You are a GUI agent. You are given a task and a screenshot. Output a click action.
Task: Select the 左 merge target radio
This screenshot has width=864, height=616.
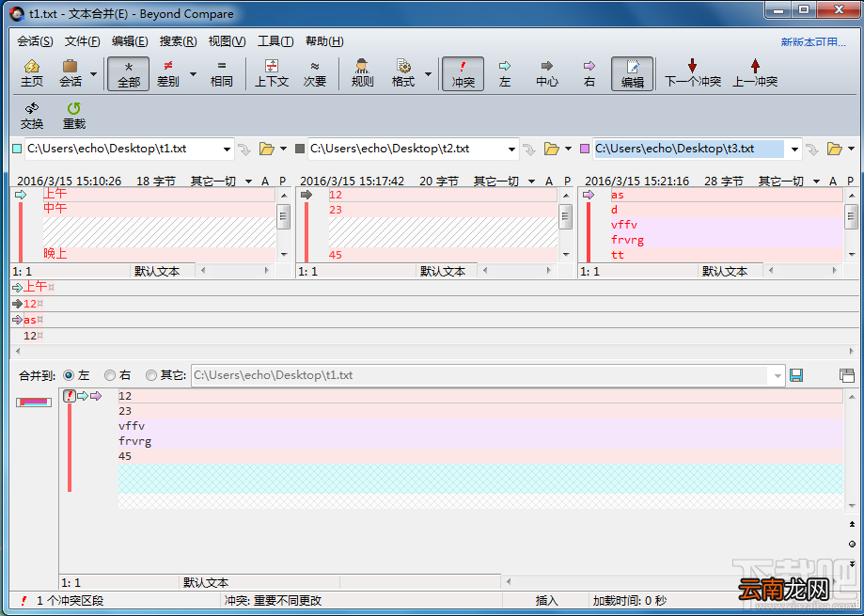click(x=69, y=375)
